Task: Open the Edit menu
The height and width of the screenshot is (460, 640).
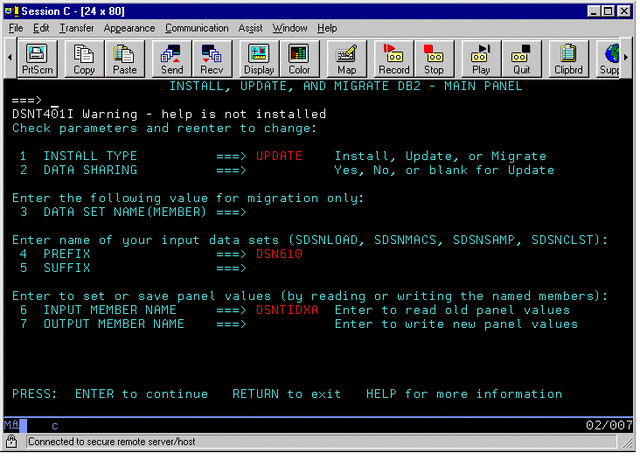Action: click(x=41, y=28)
